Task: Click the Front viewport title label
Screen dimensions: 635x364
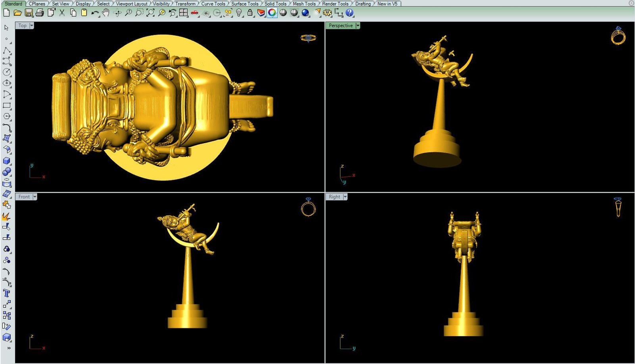Action: click(x=24, y=197)
